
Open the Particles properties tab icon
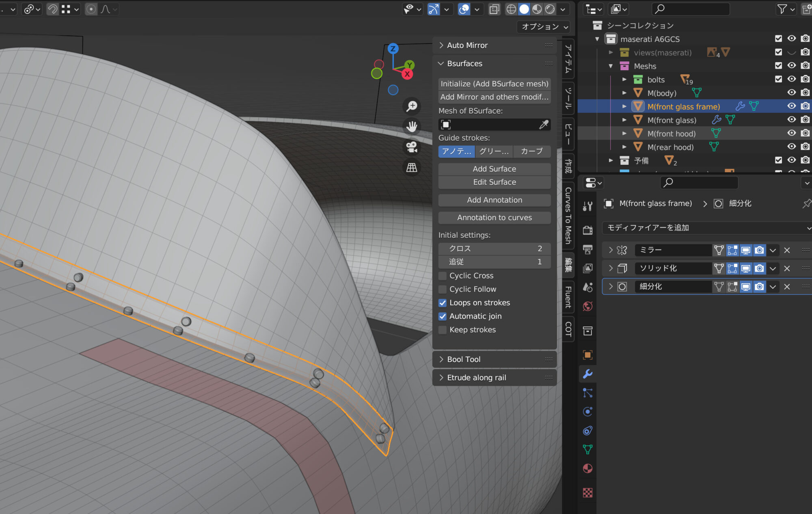tap(587, 393)
